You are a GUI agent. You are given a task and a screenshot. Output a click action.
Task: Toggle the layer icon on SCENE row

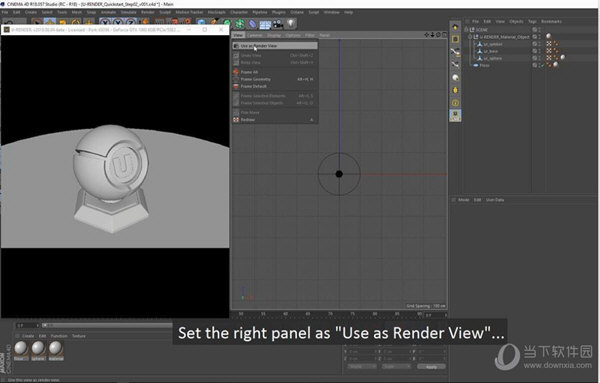(535, 29)
